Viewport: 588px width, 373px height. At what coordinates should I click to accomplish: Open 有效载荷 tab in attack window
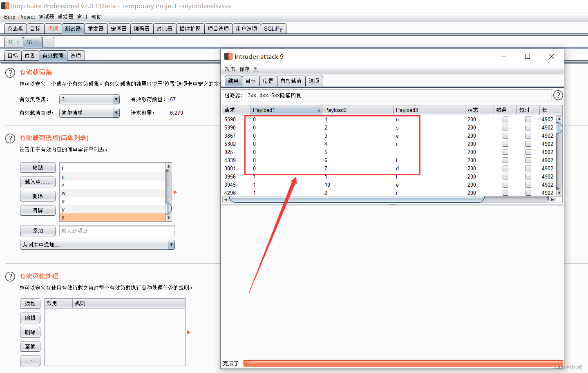point(291,81)
